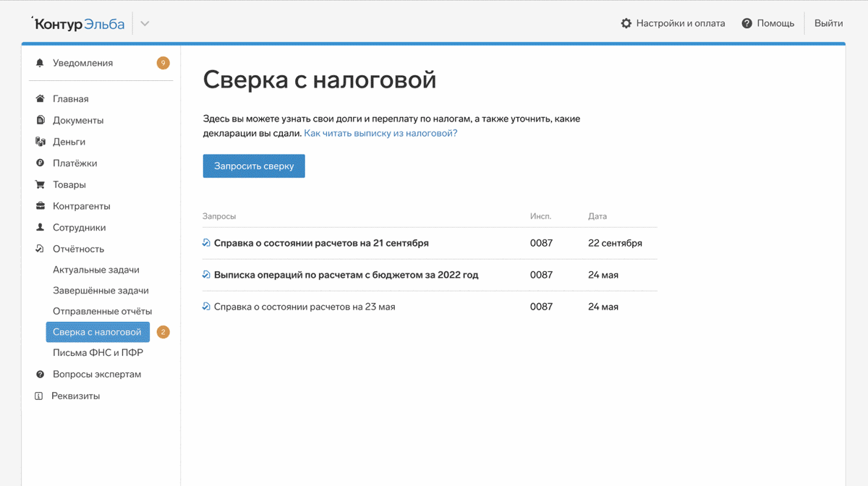Click the document icon for the 2022 выписка row

coord(206,275)
